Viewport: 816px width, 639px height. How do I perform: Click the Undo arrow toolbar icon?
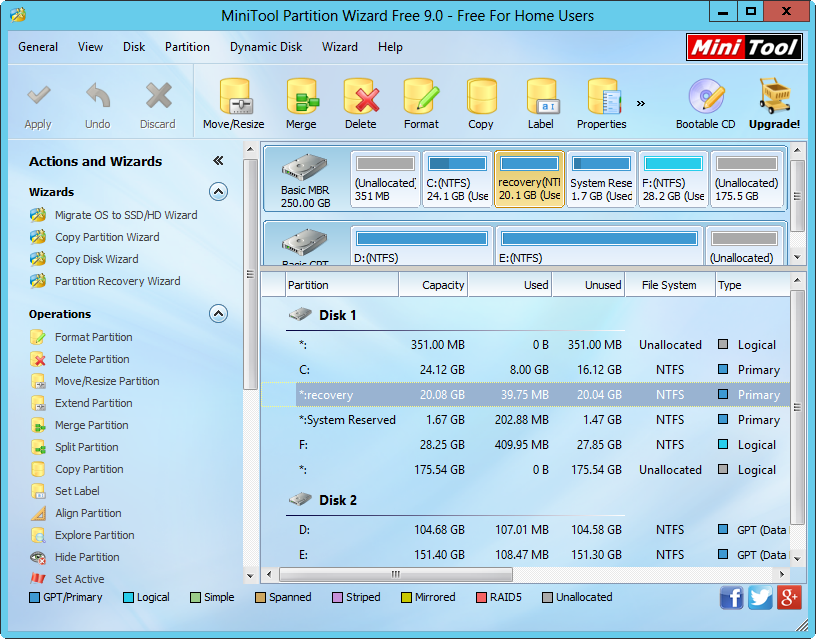(x=98, y=96)
